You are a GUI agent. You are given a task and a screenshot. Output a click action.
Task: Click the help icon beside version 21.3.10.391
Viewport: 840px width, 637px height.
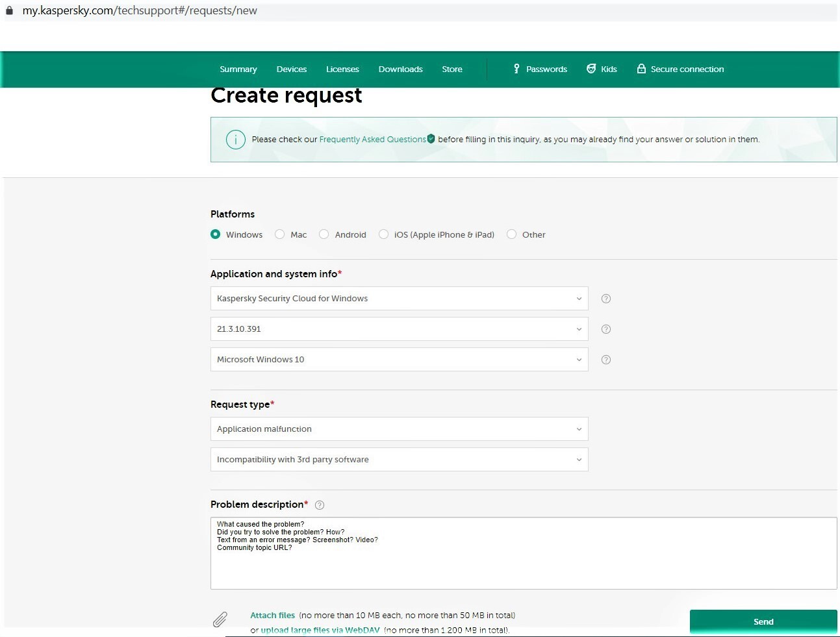point(606,329)
